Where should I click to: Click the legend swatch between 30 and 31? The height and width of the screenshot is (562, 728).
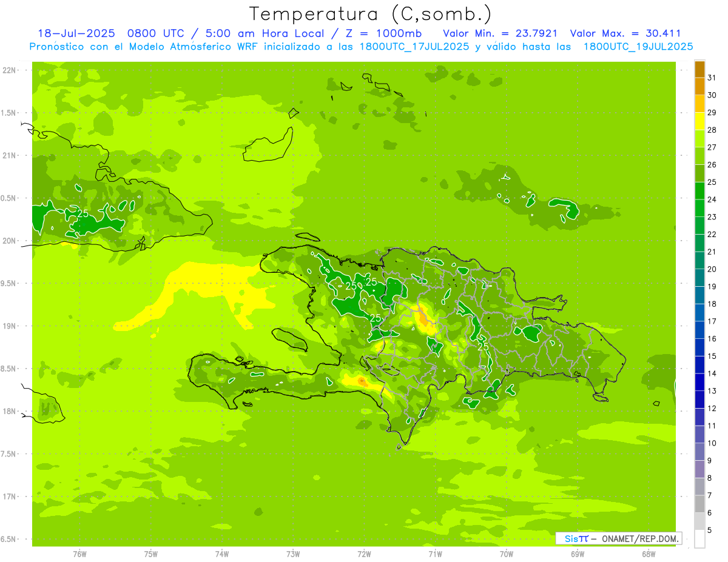[699, 86]
